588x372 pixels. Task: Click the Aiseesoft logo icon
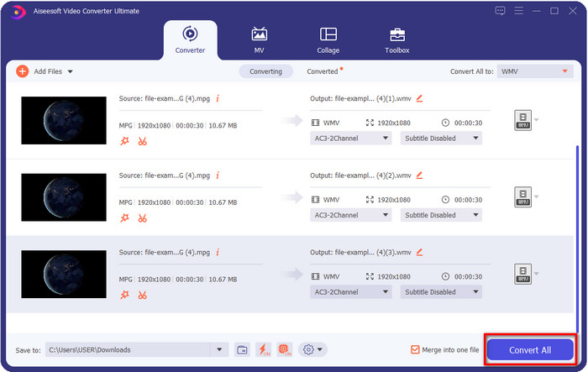(18, 12)
